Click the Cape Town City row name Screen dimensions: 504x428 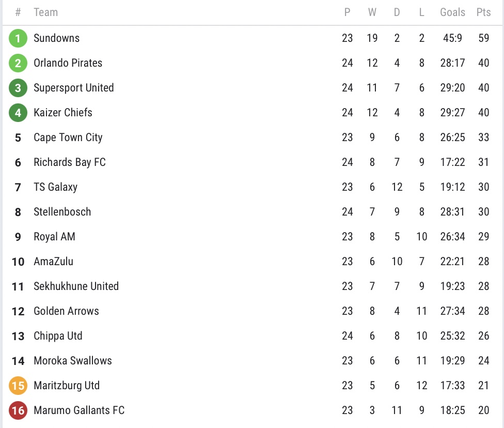click(x=68, y=137)
